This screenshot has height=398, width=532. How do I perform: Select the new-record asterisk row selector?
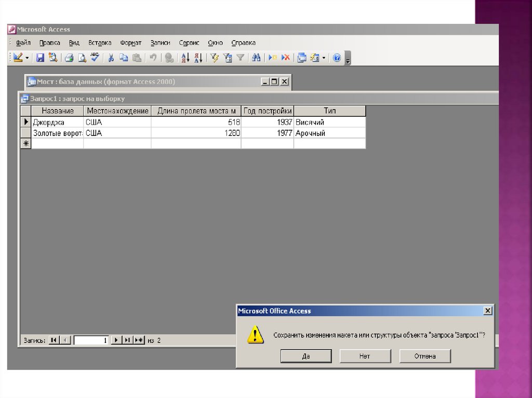pos(26,144)
